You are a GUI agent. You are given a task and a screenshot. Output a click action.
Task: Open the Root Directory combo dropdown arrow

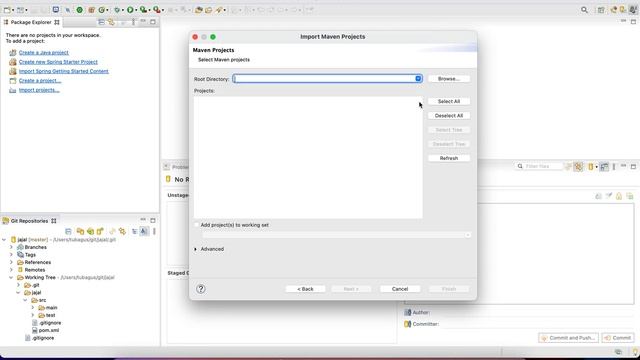(x=418, y=78)
